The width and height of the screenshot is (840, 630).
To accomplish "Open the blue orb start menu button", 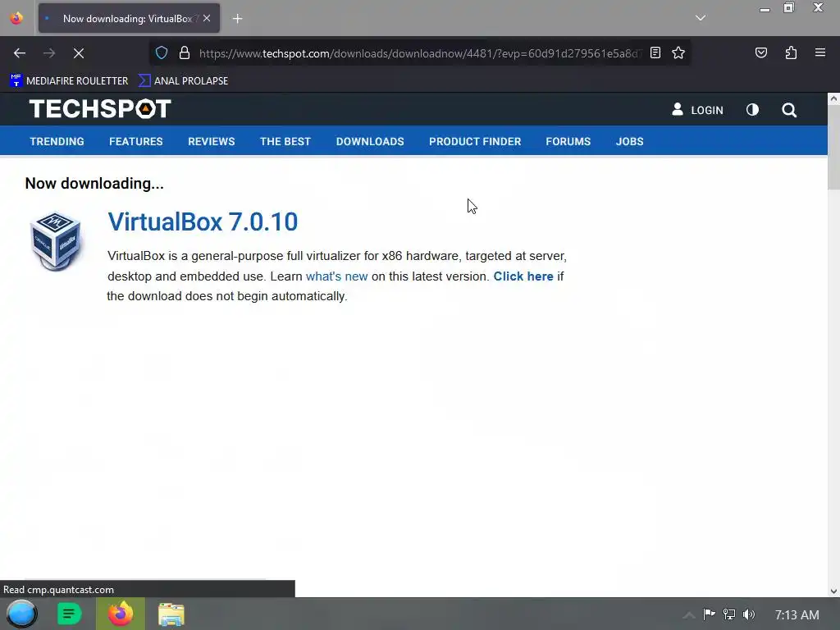I will point(21,614).
